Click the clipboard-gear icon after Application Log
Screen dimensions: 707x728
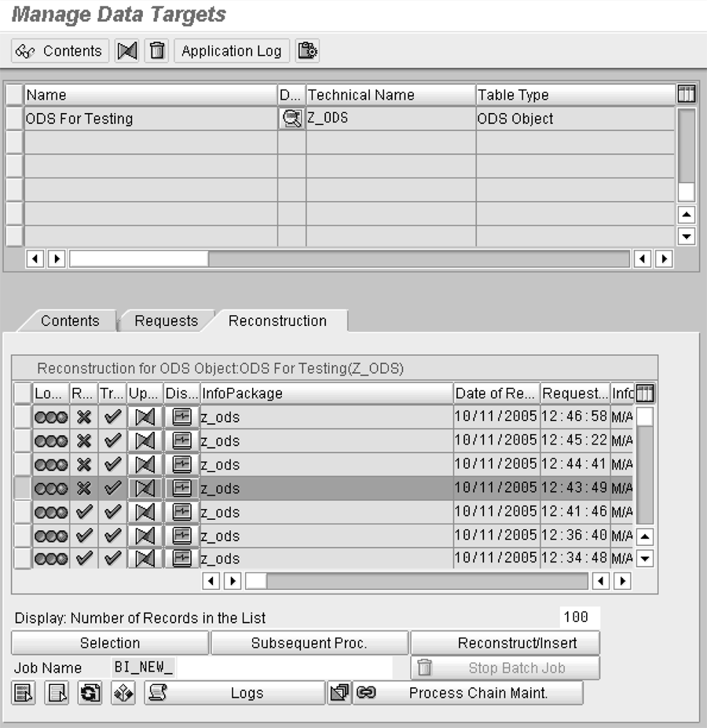[x=307, y=50]
